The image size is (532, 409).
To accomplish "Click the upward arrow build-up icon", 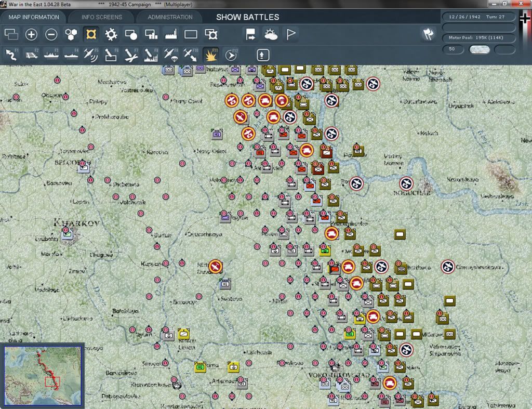I will click(263, 55).
